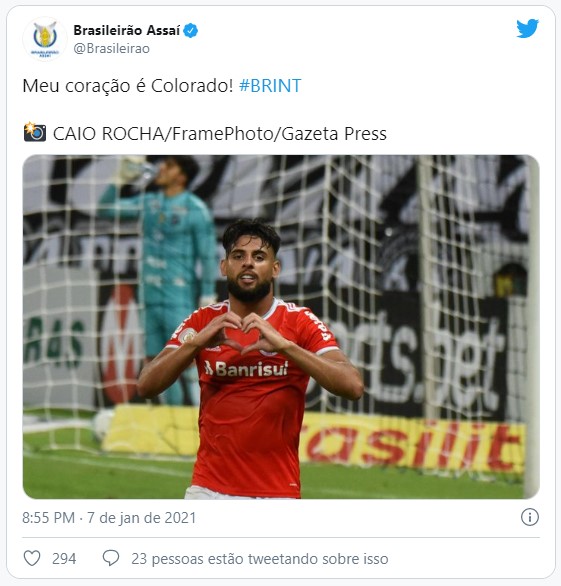Click the Banrisul logo on the jersey
This screenshot has height=586, width=561.
click(x=247, y=369)
